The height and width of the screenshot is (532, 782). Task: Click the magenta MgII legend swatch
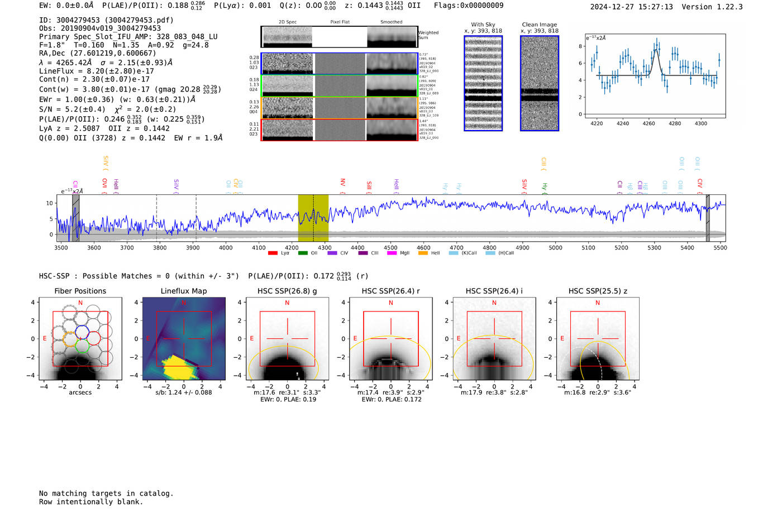tap(392, 253)
